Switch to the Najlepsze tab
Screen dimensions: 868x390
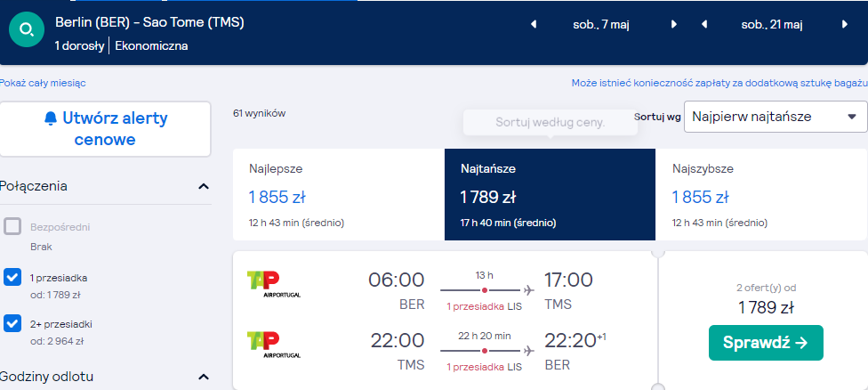tap(339, 194)
